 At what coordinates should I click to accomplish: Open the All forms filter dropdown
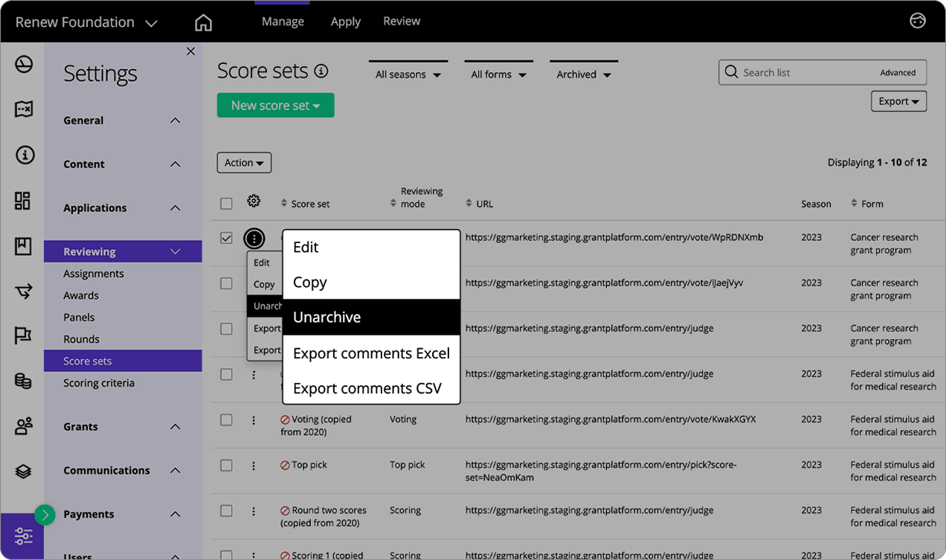click(x=498, y=74)
